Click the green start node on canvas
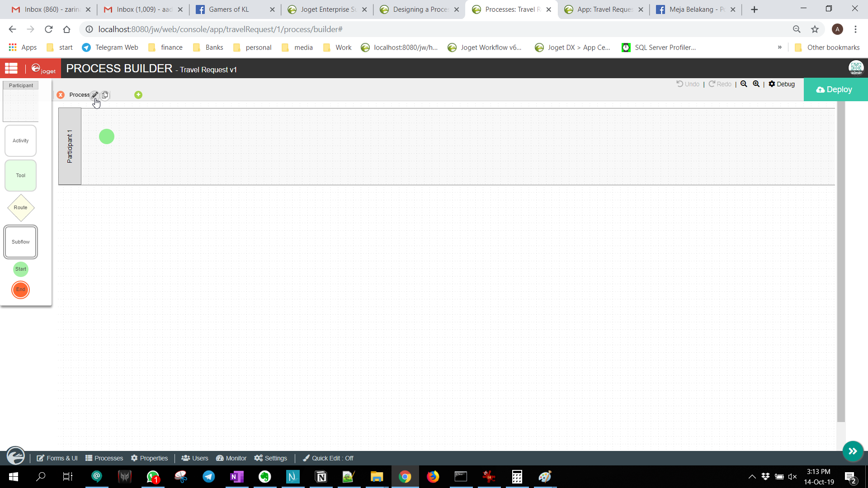The width and height of the screenshot is (868, 488). [107, 136]
